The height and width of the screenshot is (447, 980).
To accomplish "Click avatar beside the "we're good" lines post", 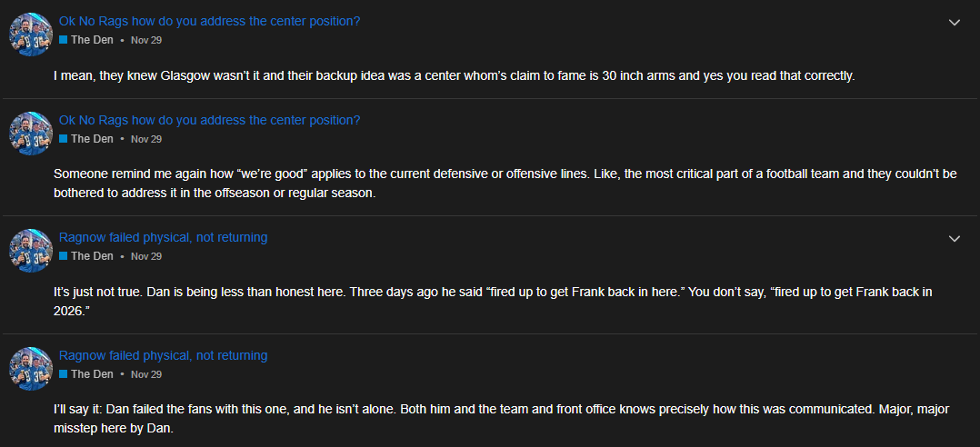I will [x=30, y=134].
